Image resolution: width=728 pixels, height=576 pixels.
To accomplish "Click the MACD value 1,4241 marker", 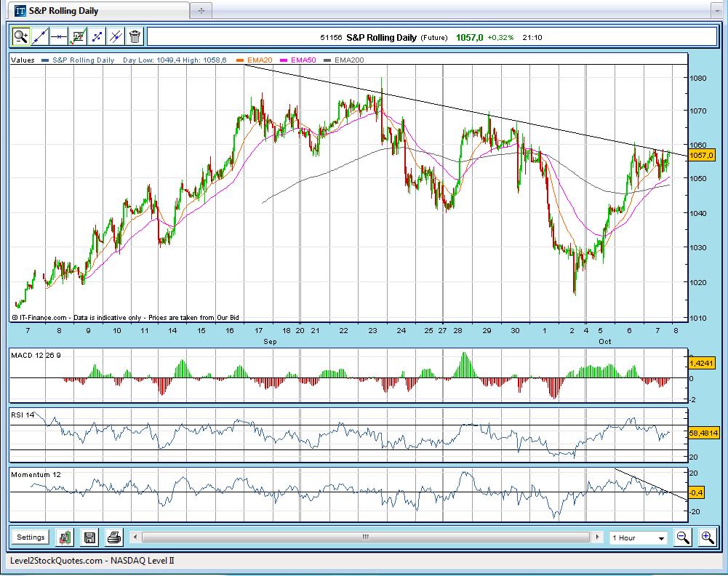I will [x=701, y=363].
